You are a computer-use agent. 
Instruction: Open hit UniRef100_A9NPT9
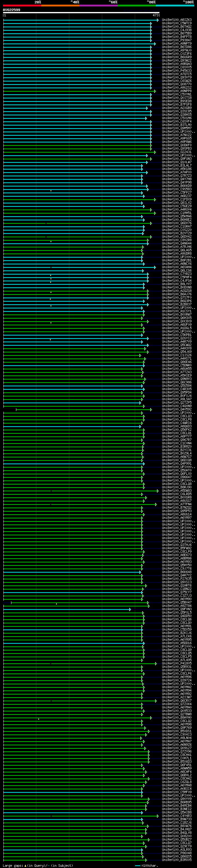(x=177, y=43)
